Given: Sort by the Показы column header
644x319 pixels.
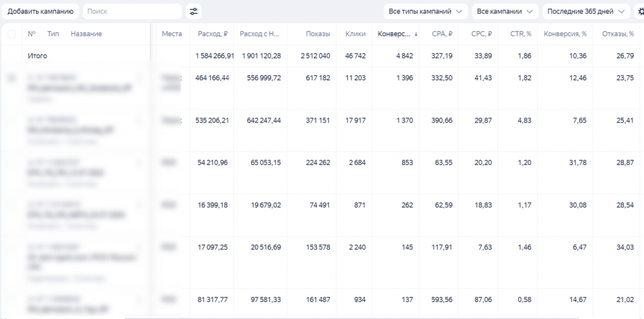Looking at the screenshot, I should 318,34.
